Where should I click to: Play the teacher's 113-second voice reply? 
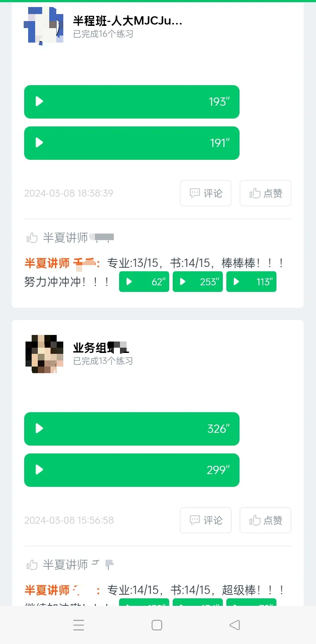[251, 282]
